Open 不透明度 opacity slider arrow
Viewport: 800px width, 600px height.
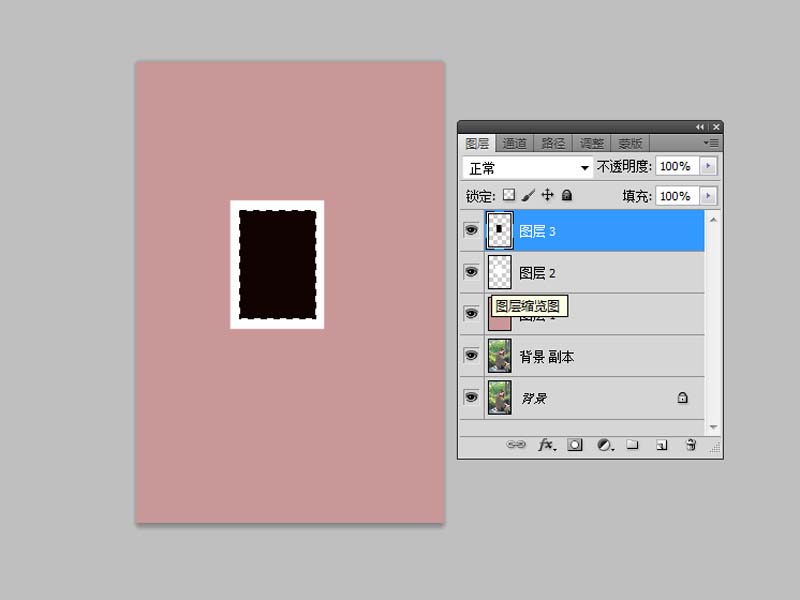pos(708,166)
